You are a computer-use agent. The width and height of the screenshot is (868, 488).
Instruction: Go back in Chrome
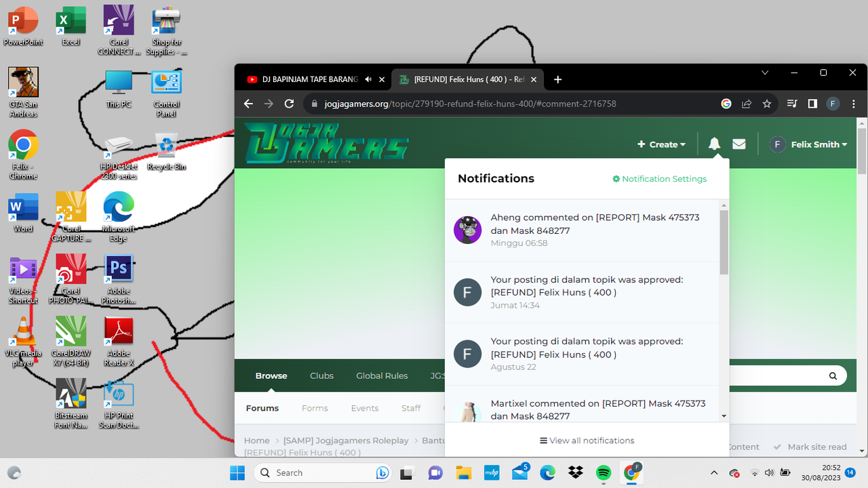point(248,104)
